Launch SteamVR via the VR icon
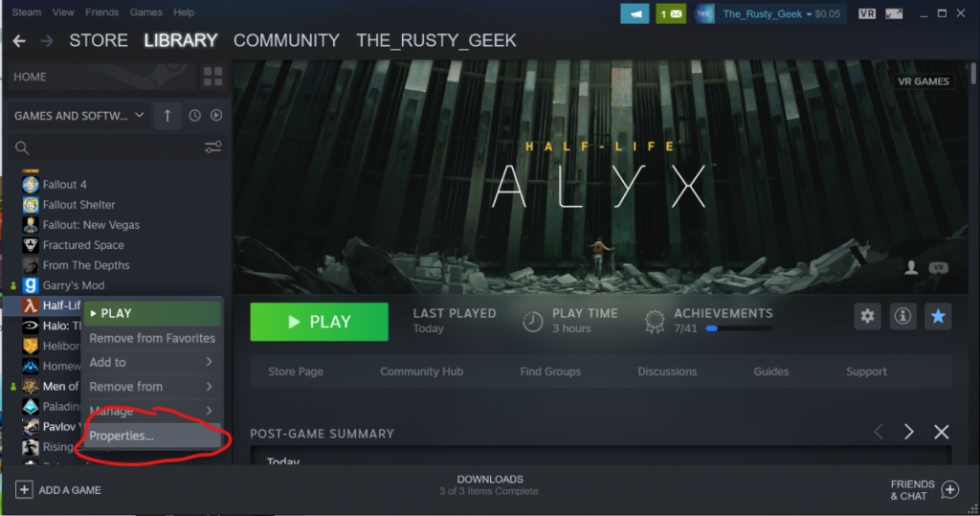 click(866, 13)
